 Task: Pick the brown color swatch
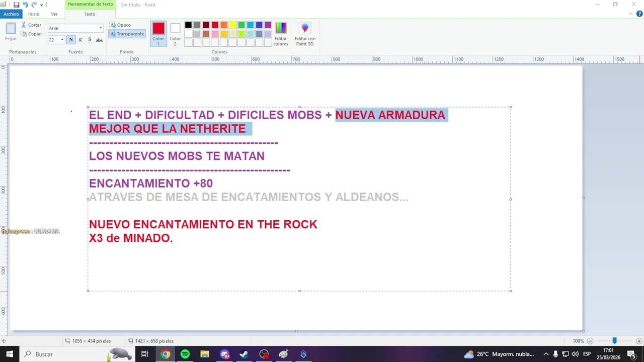206,34
